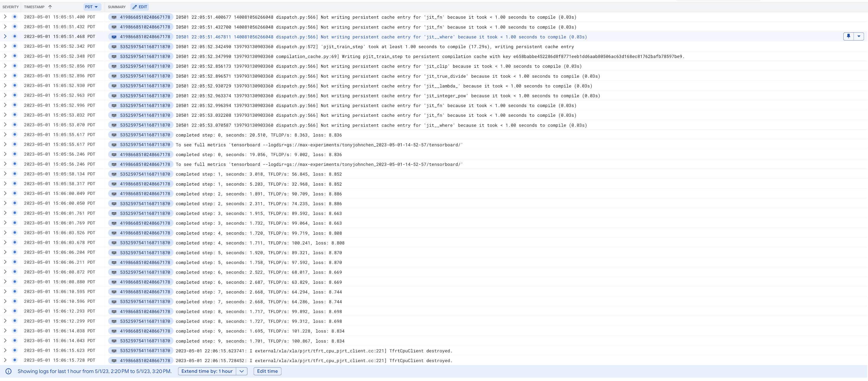Select 'completed step: 6, seconds: 2.522' text

219,272
